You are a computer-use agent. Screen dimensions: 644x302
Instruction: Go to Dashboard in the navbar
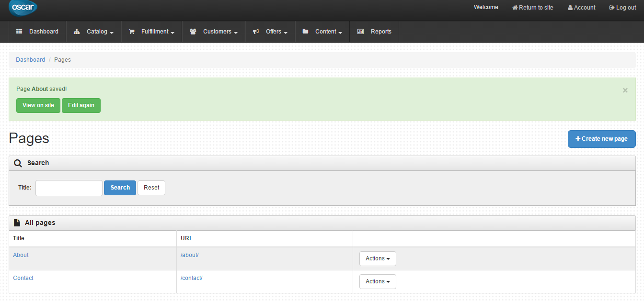(x=37, y=32)
